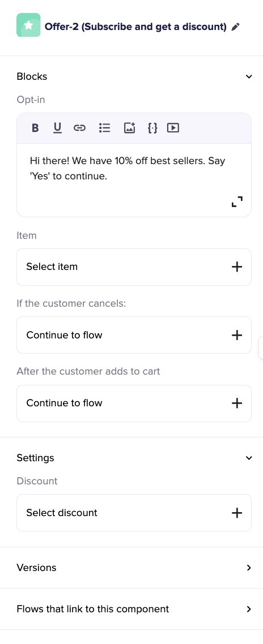Screen dimensions: 263x644
Task: Expand the Opt-in text editor fullscreen
Action: tap(237, 201)
